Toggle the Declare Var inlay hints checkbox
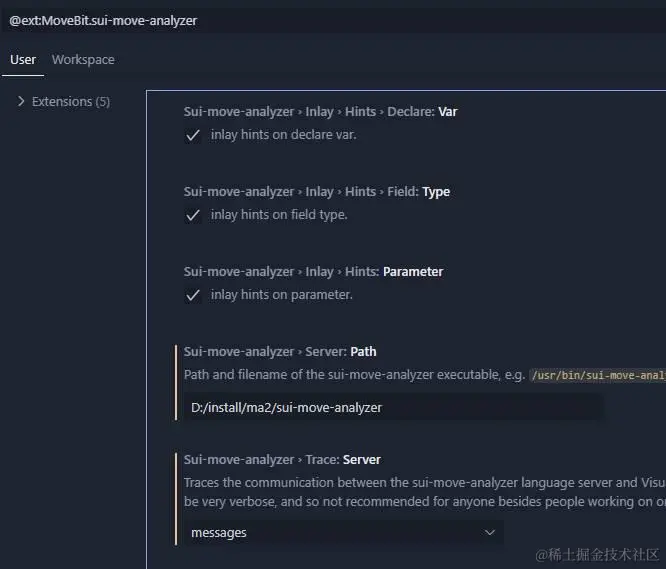The width and height of the screenshot is (666, 569). tap(193, 135)
